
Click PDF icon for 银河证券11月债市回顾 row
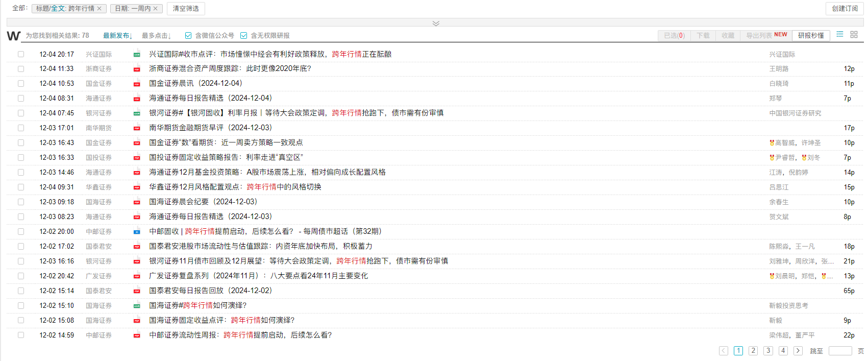pos(137,261)
